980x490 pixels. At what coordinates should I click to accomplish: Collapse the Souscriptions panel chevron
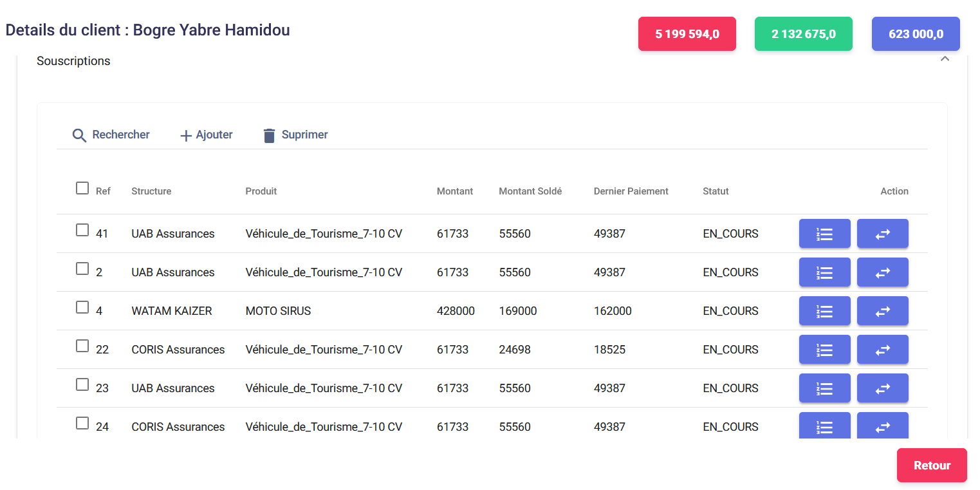(945, 59)
